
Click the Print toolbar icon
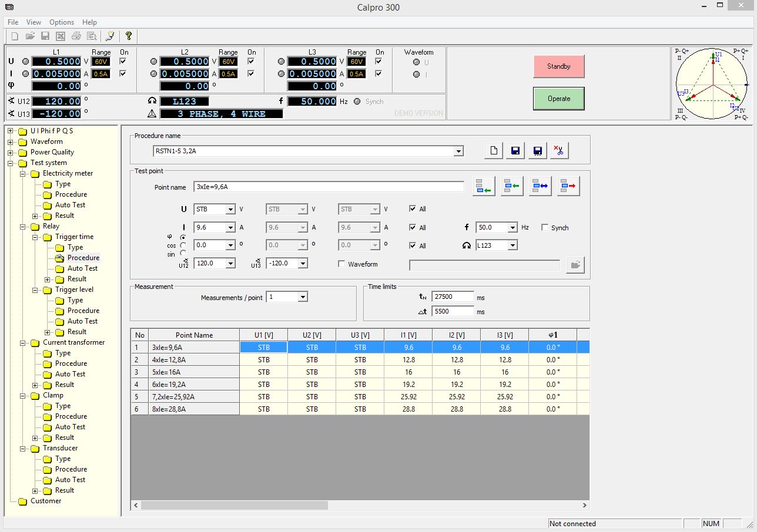click(76, 36)
